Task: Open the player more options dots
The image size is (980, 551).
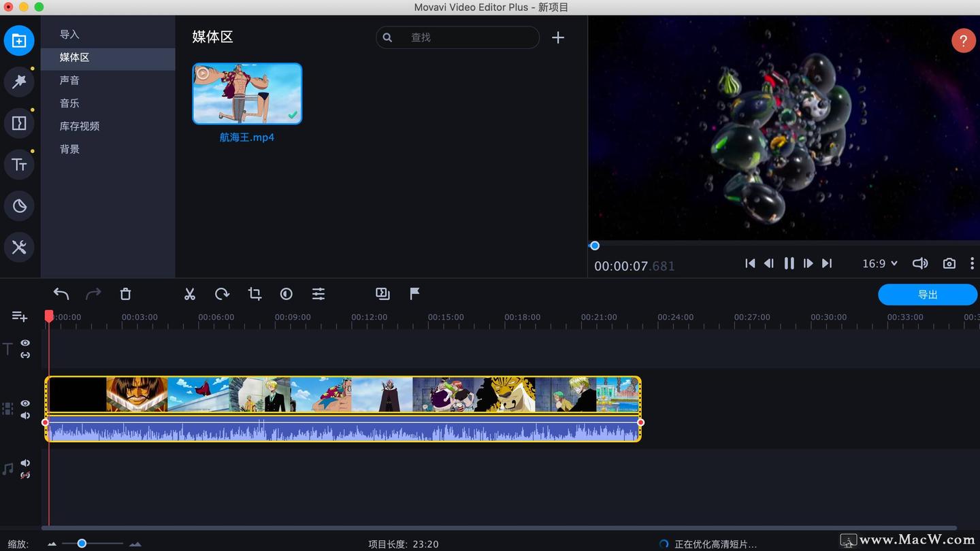Action: [972, 263]
